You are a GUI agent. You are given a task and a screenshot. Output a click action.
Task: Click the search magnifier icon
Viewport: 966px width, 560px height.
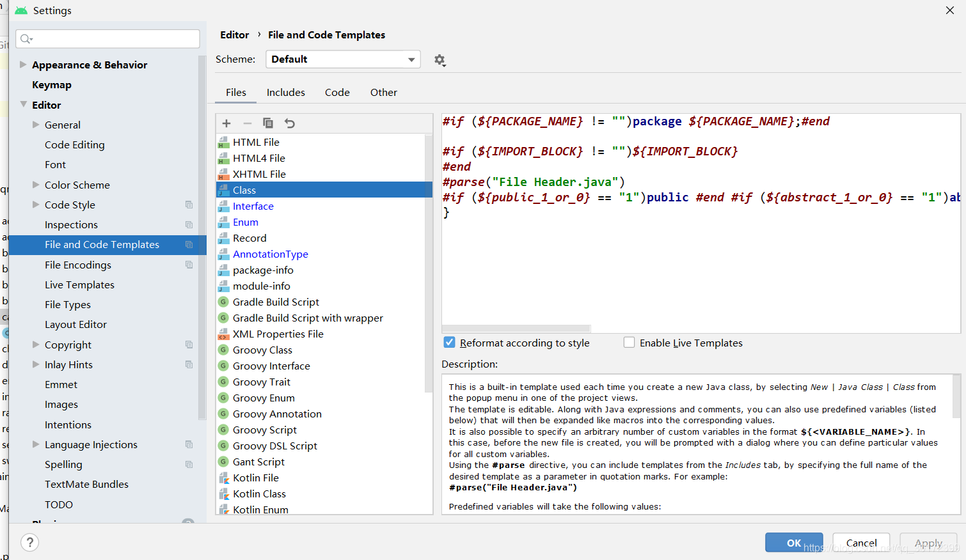click(26, 39)
